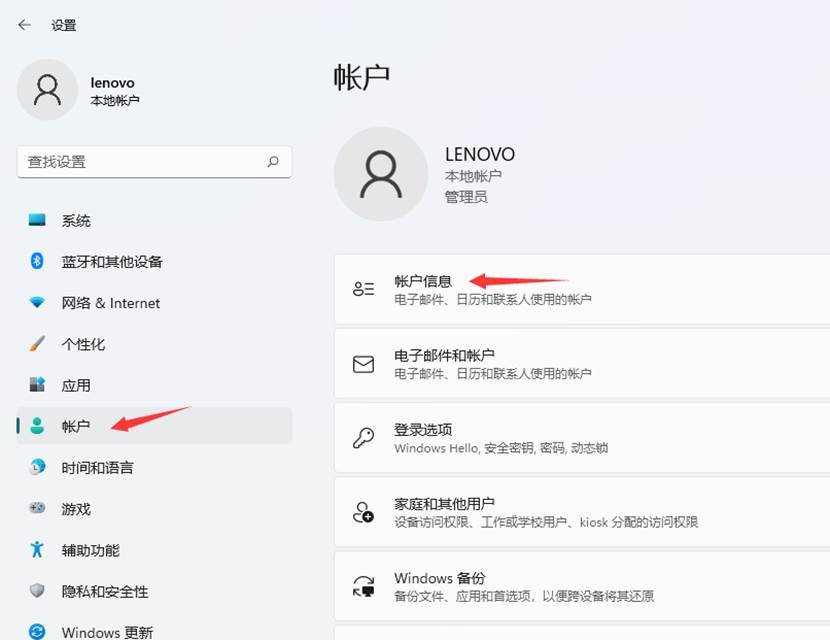830x640 pixels.
Task: Click the 隐私和安全性 shield icon
Action: tap(36, 591)
